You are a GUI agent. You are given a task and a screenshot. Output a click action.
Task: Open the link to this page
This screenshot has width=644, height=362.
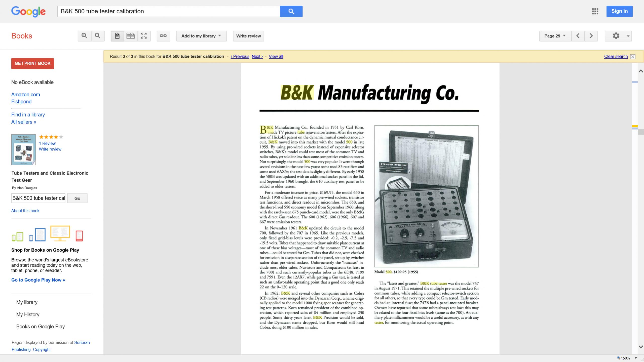(x=163, y=36)
